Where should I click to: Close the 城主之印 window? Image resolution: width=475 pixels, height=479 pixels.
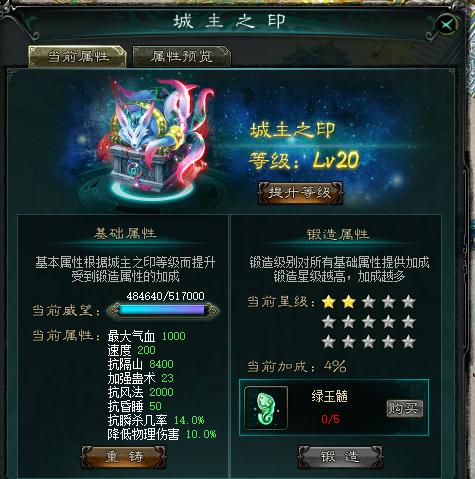pos(447,24)
